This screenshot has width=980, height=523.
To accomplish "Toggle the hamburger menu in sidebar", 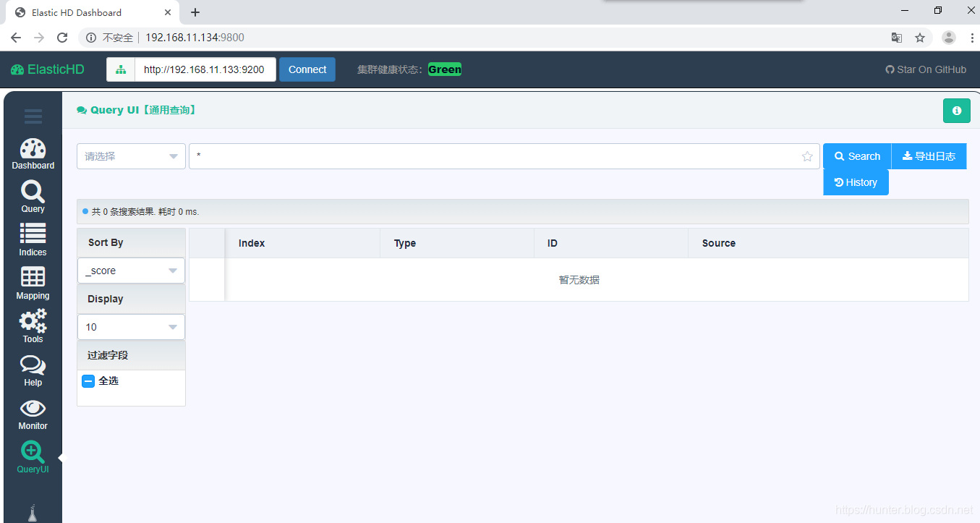I will coord(33,116).
